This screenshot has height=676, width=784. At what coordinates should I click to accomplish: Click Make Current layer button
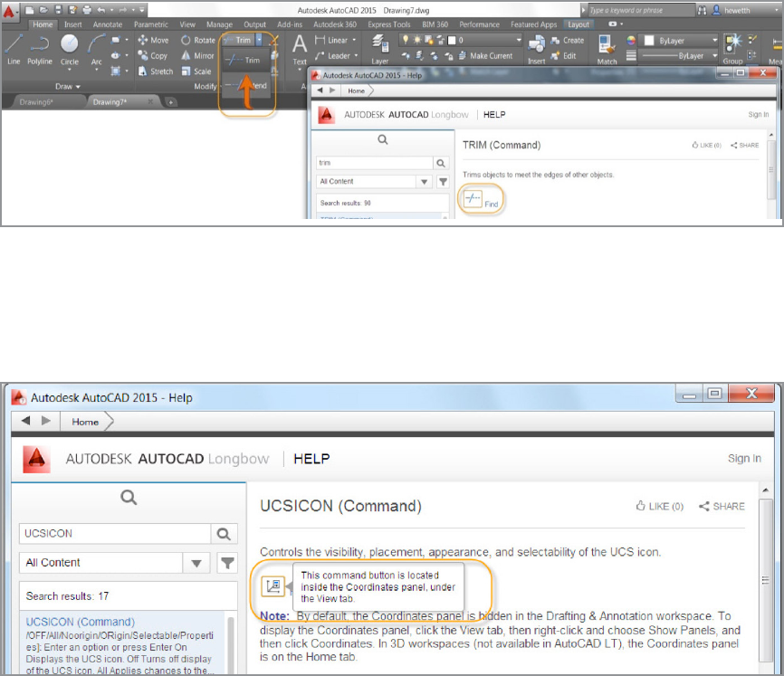pyautogui.click(x=485, y=56)
